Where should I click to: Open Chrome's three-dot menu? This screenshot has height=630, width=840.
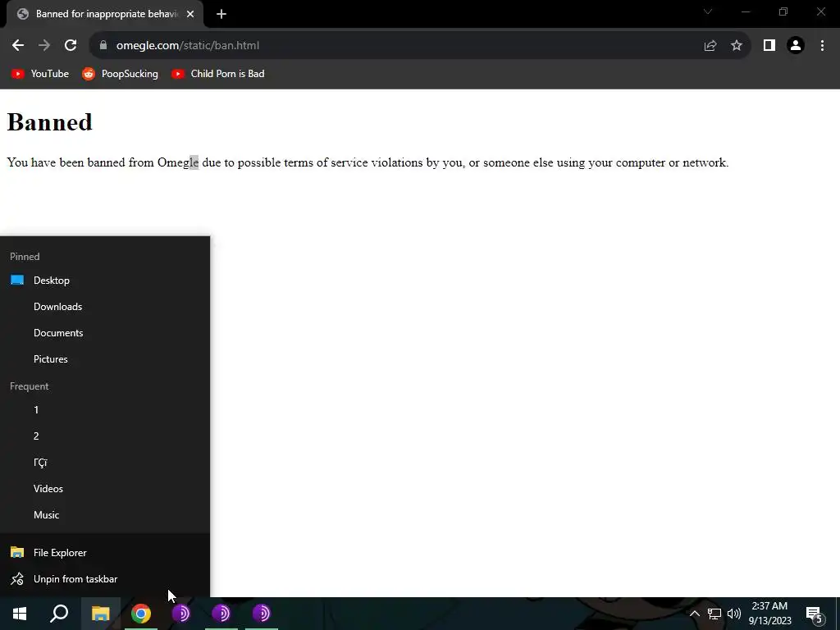822,46
